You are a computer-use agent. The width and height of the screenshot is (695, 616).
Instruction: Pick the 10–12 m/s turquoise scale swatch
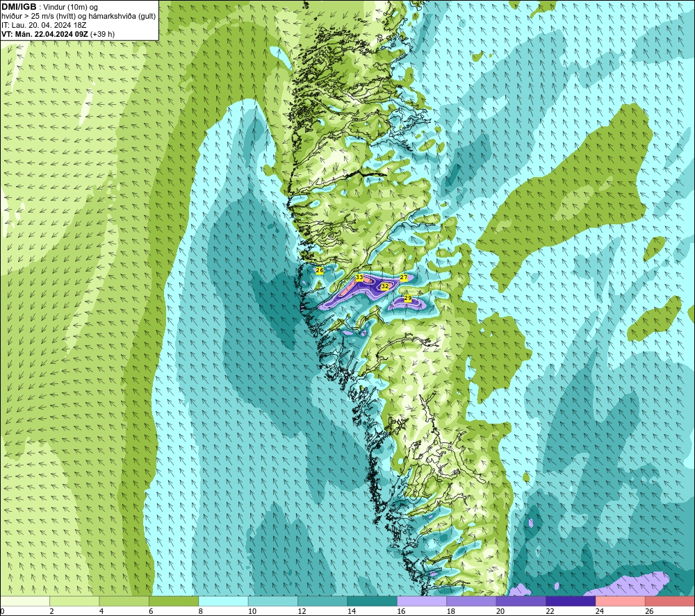click(x=273, y=601)
